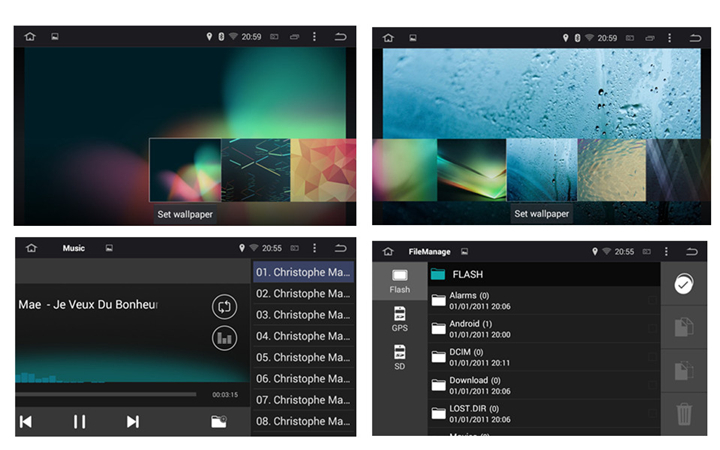The image size is (720, 450).
Task: Play track 05 from the playlist
Action: [x=302, y=357]
